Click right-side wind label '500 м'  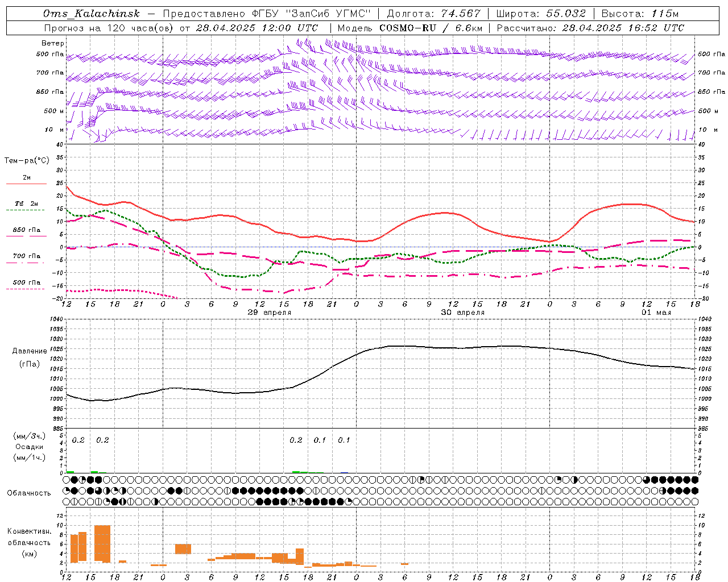pos(708,111)
